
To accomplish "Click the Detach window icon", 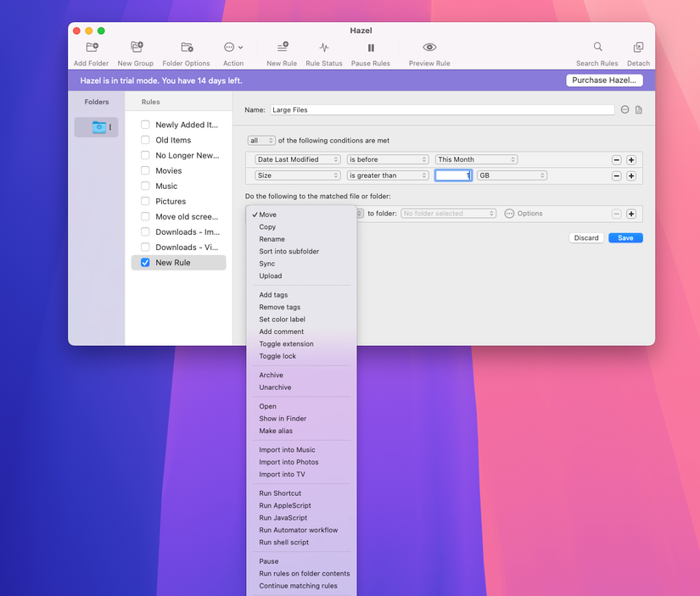I will click(638, 48).
